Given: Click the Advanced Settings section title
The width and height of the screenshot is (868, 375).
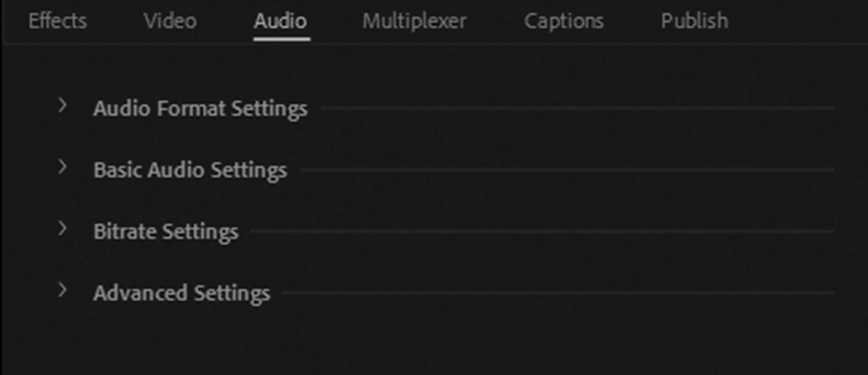Looking at the screenshot, I should [x=182, y=294].
